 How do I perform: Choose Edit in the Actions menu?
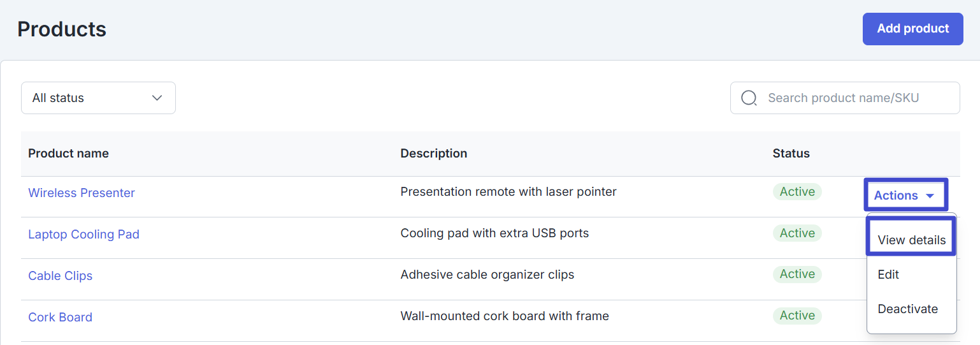[x=888, y=274]
